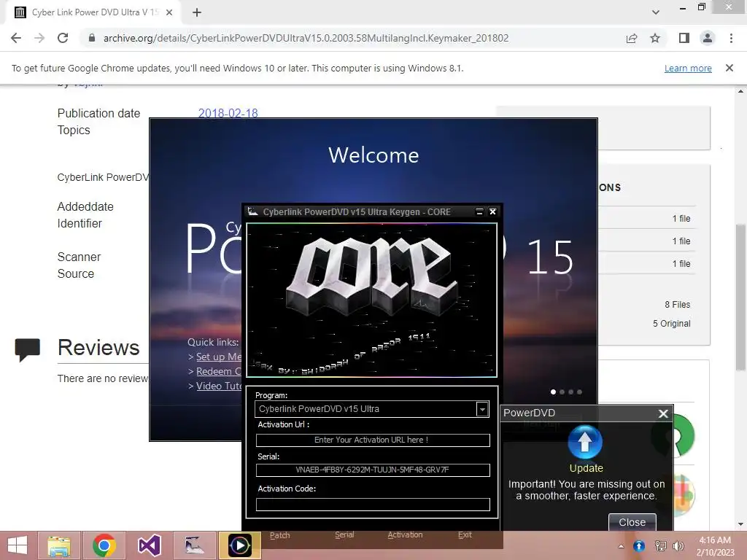Close the CORE keygen window
The image size is (747, 560).
(492, 211)
